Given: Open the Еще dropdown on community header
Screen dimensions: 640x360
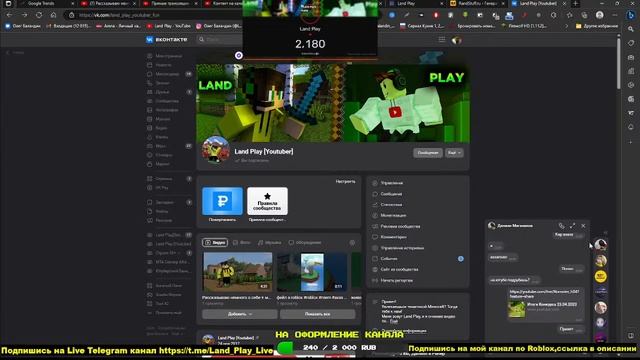Looking at the screenshot, I should 454,153.
